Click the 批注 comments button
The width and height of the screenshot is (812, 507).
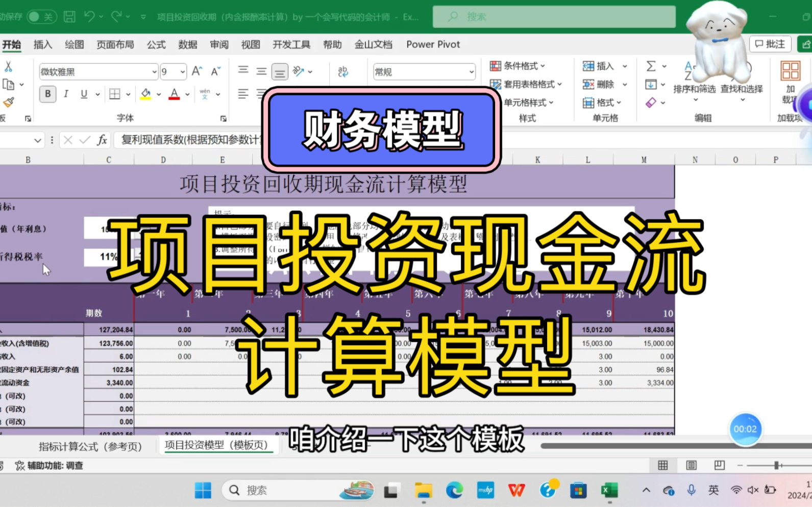coord(770,44)
